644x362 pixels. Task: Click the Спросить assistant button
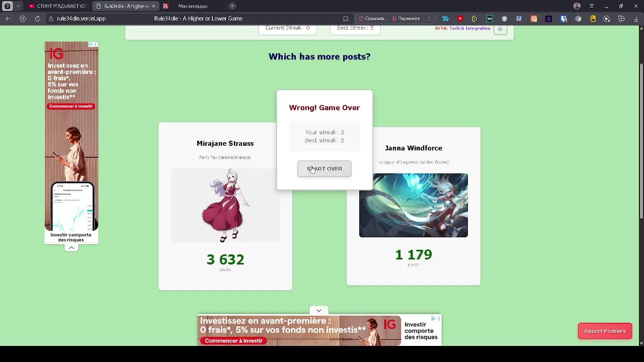click(371, 19)
